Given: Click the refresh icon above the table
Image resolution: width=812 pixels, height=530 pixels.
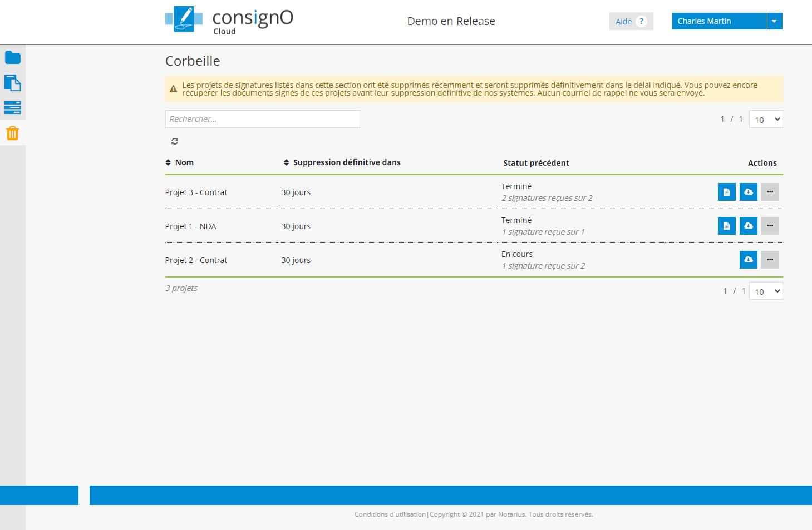Looking at the screenshot, I should pyautogui.click(x=175, y=141).
